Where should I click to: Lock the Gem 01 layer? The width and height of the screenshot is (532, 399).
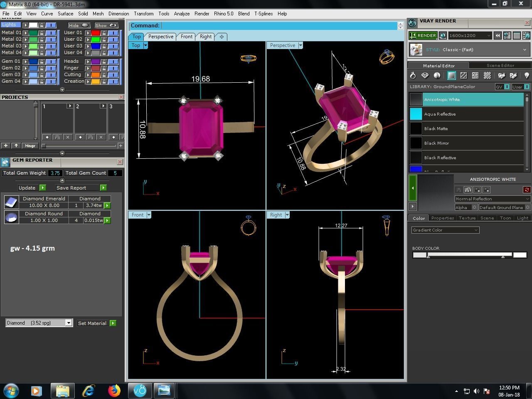click(x=42, y=61)
